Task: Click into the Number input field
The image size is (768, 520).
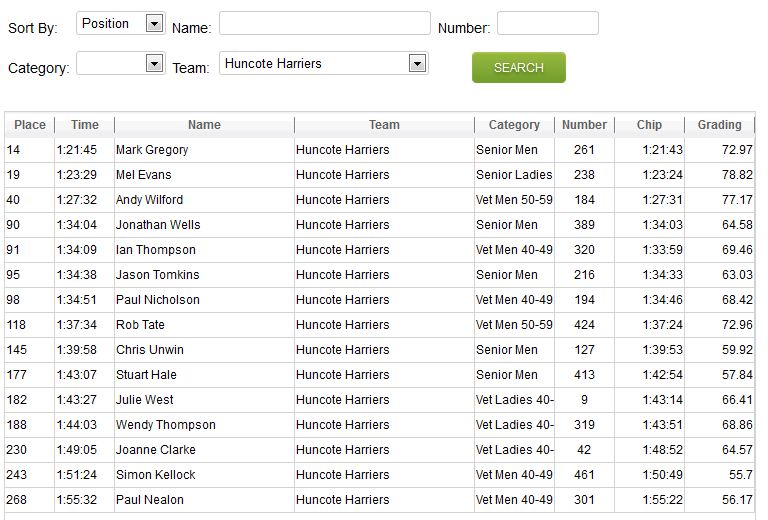Action: 547,23
